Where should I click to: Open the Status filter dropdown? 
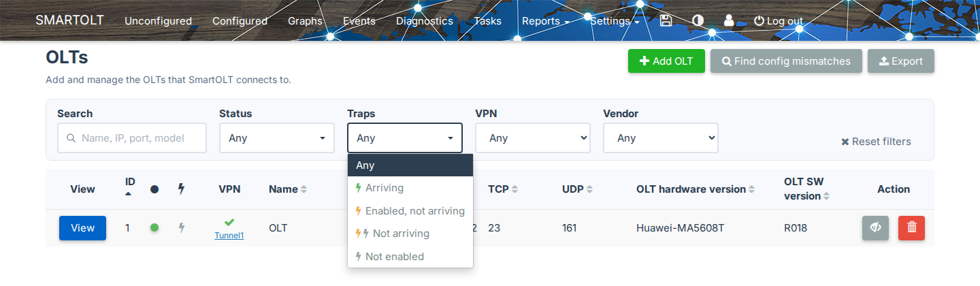(x=277, y=138)
